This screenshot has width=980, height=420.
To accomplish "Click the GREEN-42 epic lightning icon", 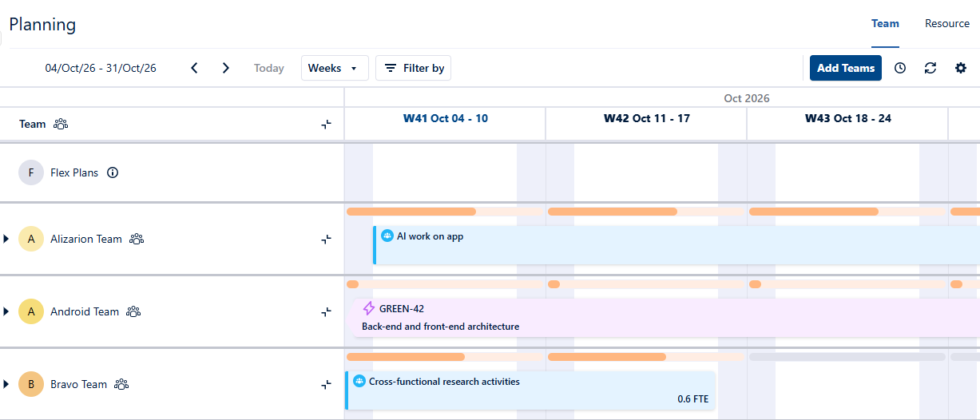I will (x=369, y=309).
